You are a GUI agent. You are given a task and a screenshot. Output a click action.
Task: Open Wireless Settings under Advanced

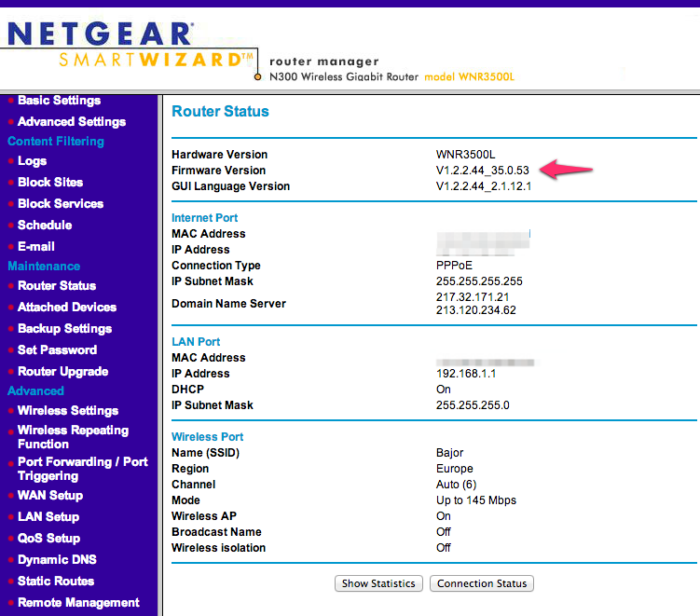68,411
